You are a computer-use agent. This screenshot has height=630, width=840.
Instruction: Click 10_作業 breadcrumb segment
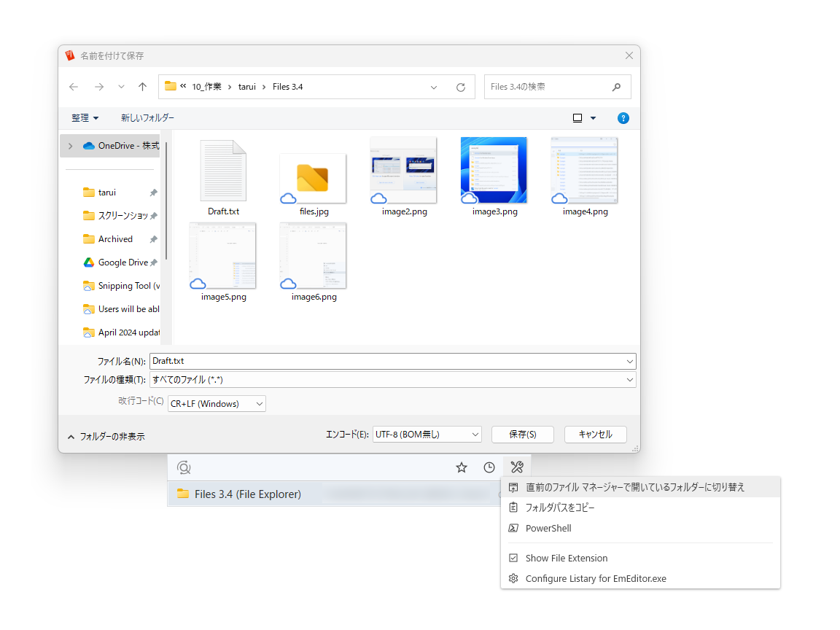point(207,87)
